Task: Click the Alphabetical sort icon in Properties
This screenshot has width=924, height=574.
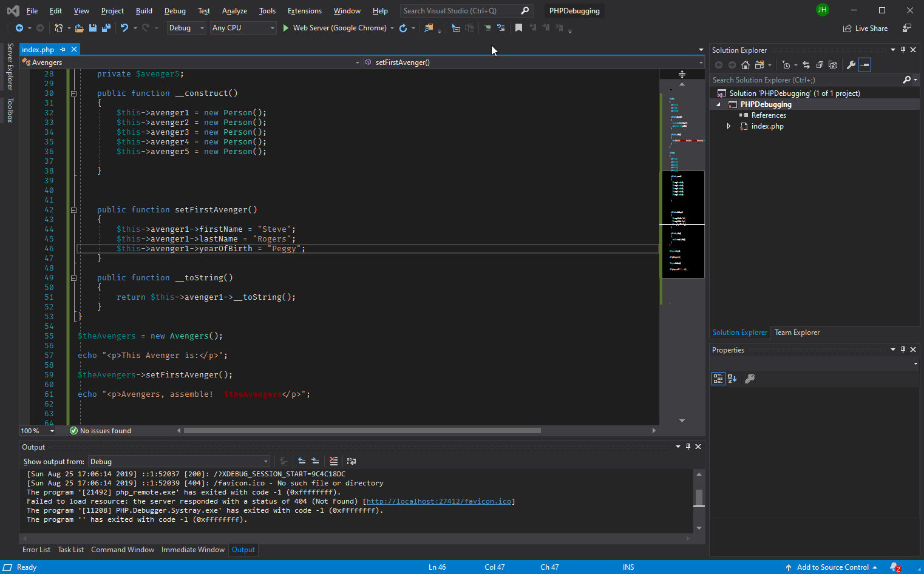Action: point(732,379)
